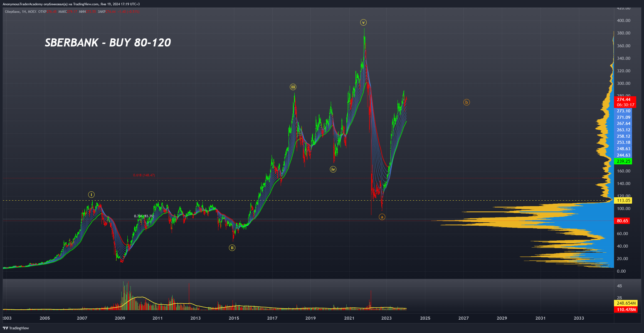Click the blue price label 273.10

623,111
